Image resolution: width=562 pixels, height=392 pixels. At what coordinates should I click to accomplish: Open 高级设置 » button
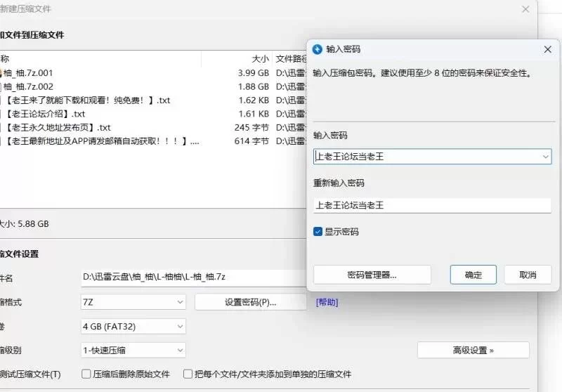[473, 350]
